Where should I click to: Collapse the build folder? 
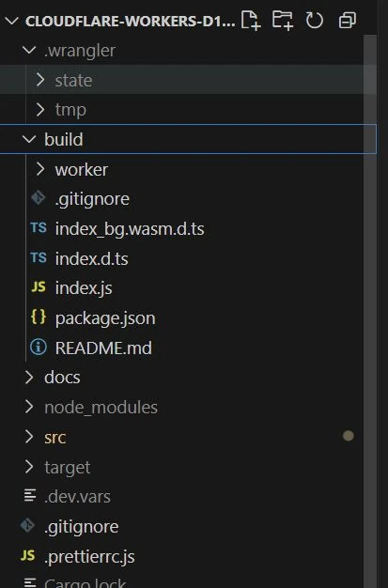[29, 139]
